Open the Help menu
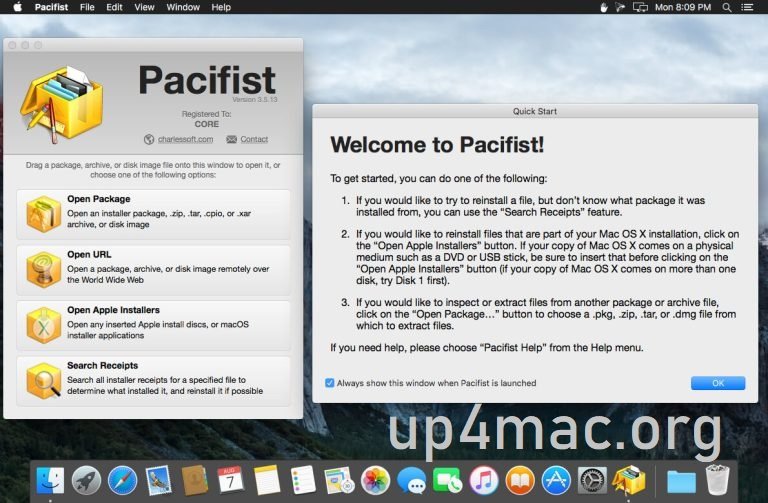Image resolution: width=768 pixels, height=503 pixels. 221,7
